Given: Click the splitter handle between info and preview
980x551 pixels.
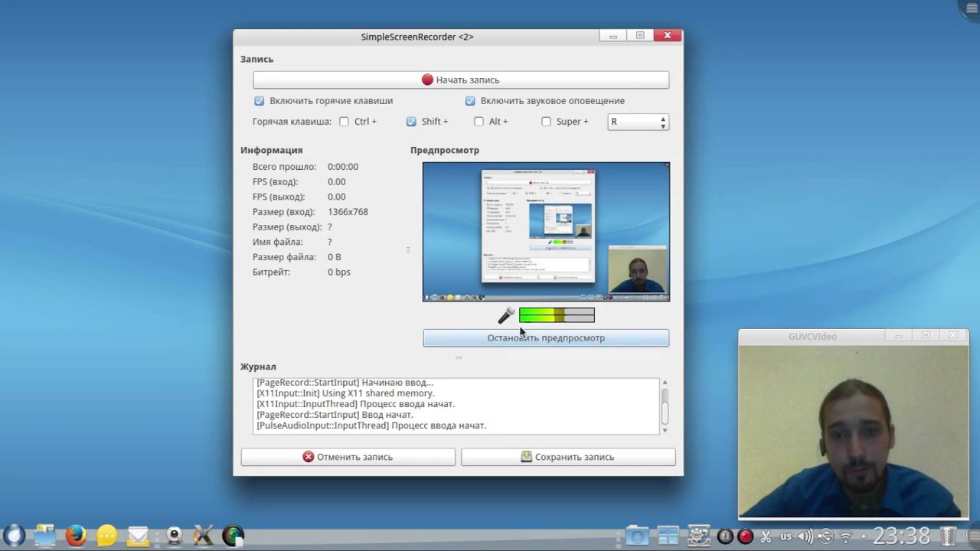Looking at the screenshot, I should point(408,249).
